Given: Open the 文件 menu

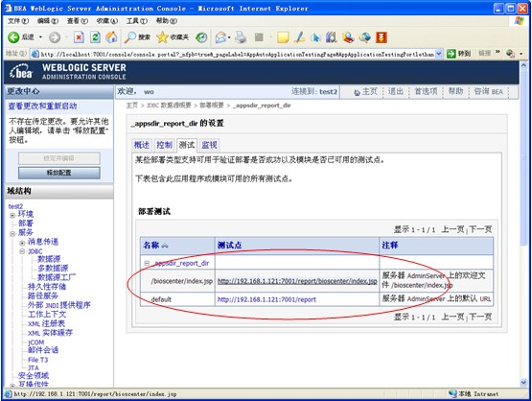Looking at the screenshot, I should coord(18,21).
